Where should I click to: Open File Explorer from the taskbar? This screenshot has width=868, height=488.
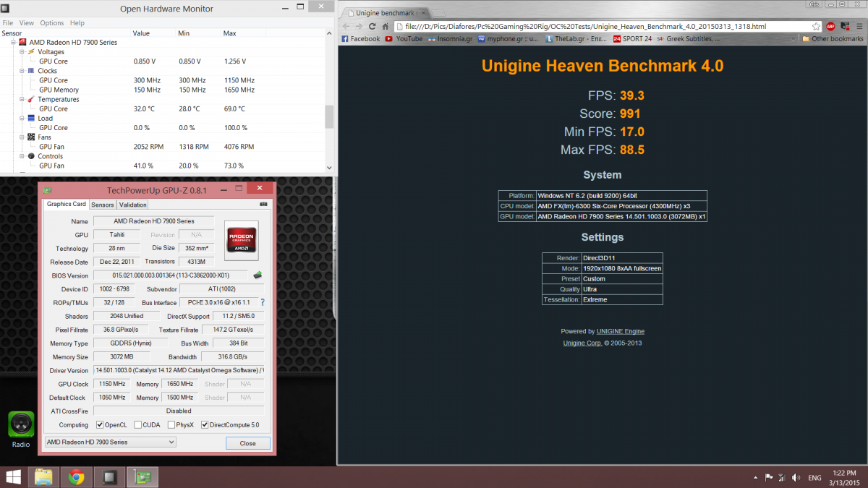pyautogui.click(x=43, y=477)
